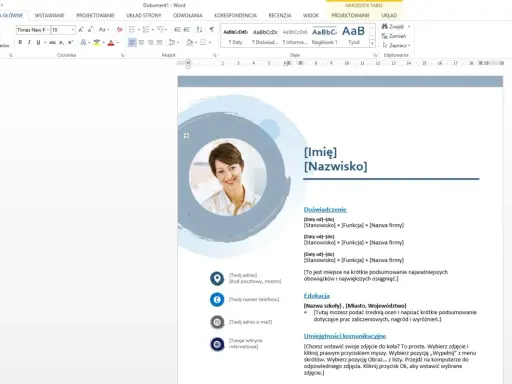This screenshot has height=384, width=512.
Task: Apply the Daty style
Action: (x=236, y=36)
